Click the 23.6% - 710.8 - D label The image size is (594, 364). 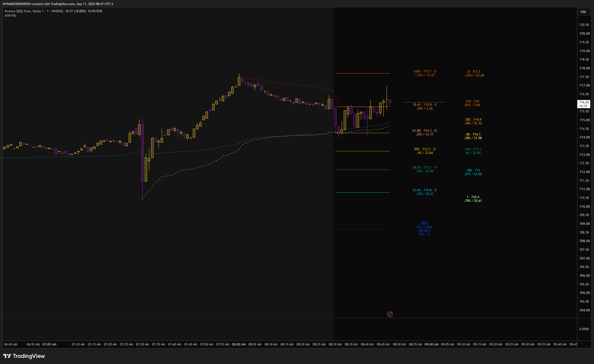pos(425,192)
